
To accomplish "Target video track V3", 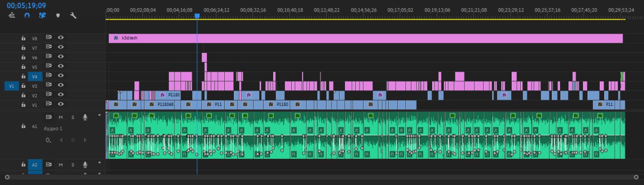I will tap(35, 86).
